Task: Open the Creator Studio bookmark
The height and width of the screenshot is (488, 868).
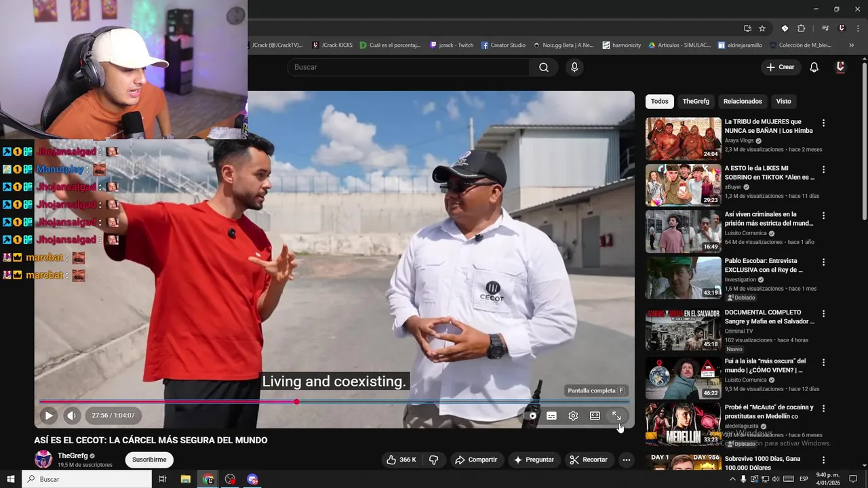Action: (504, 45)
